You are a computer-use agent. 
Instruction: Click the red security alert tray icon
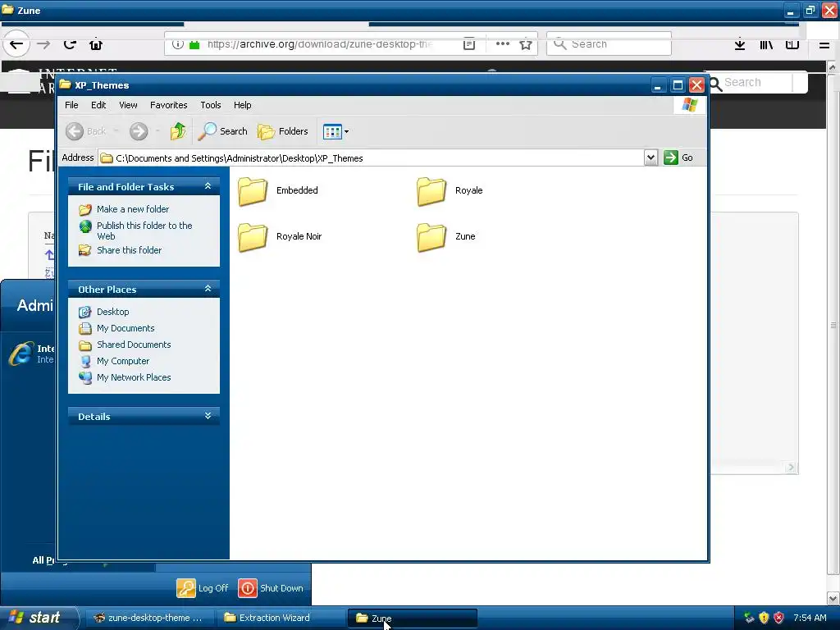click(779, 618)
